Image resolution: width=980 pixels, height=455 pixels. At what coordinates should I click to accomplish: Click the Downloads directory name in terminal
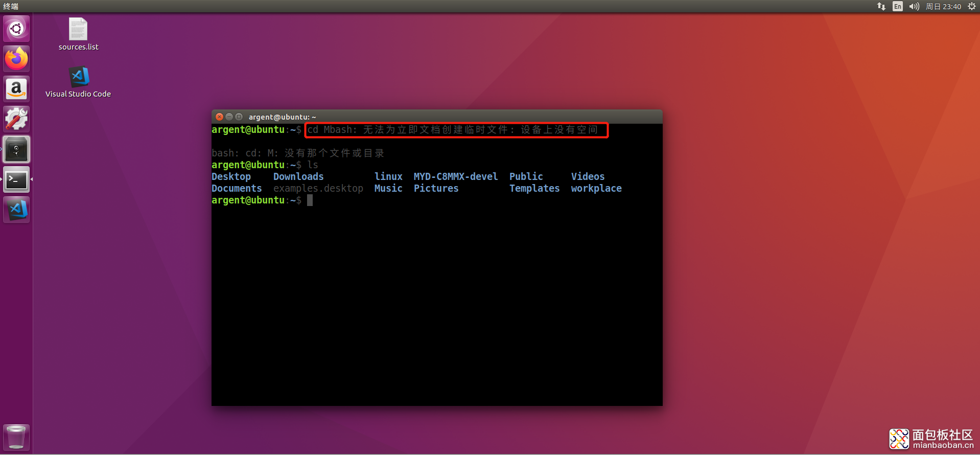tap(298, 176)
